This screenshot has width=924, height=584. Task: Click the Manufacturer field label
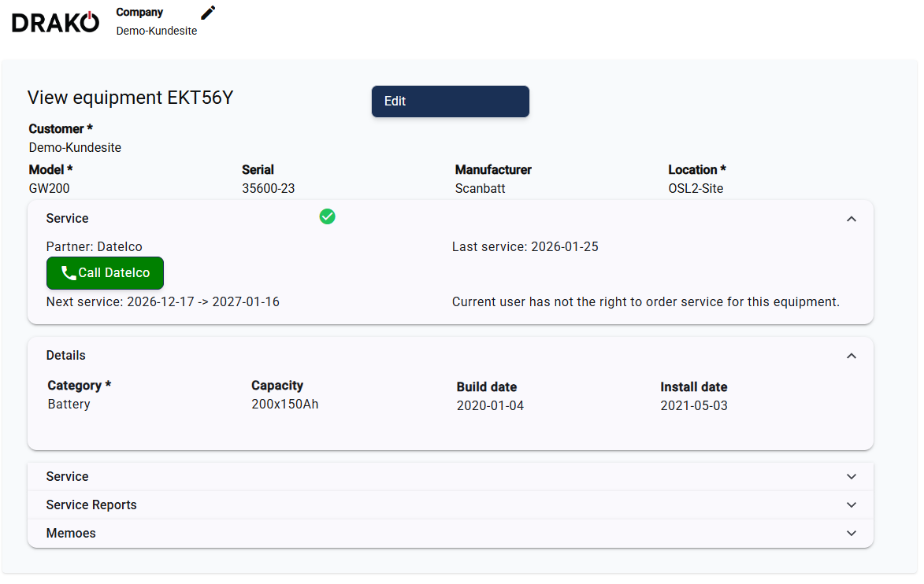pyautogui.click(x=493, y=169)
